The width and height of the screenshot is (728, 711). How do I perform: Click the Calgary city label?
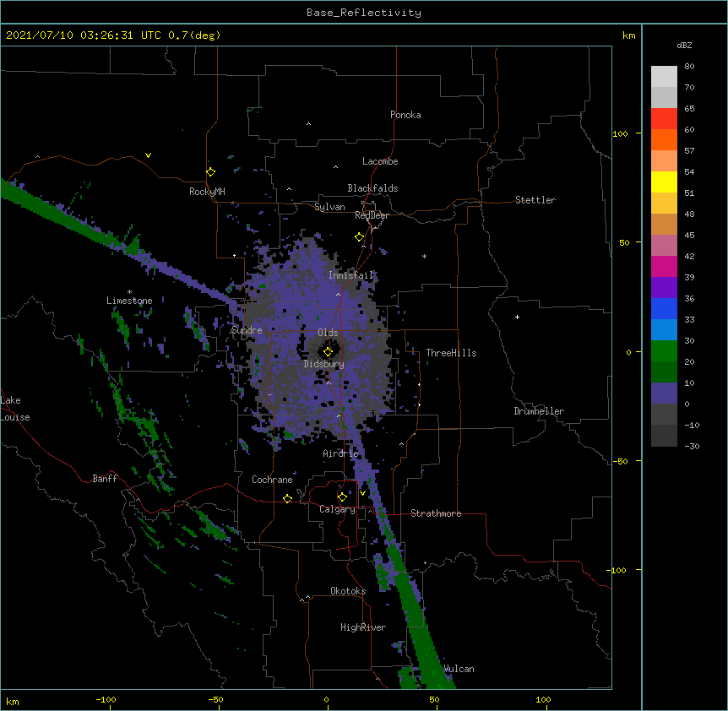click(337, 509)
